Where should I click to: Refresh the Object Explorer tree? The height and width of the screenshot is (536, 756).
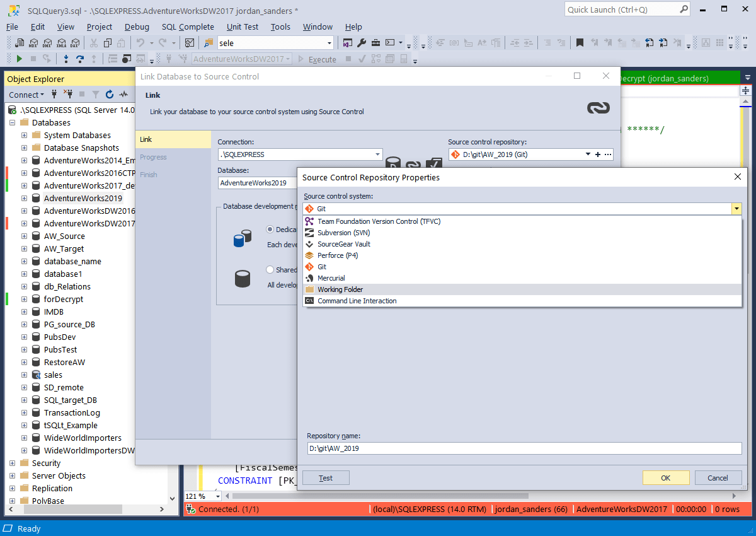point(110,94)
